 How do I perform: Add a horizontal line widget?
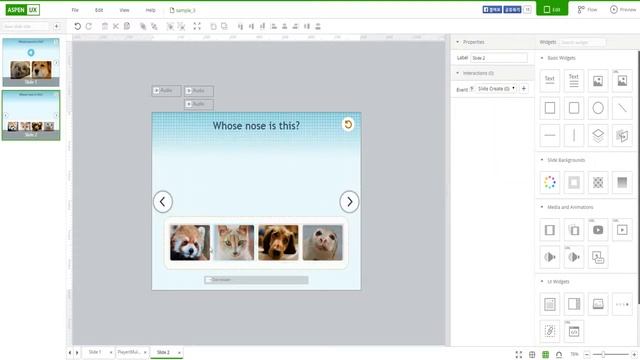[550, 135]
